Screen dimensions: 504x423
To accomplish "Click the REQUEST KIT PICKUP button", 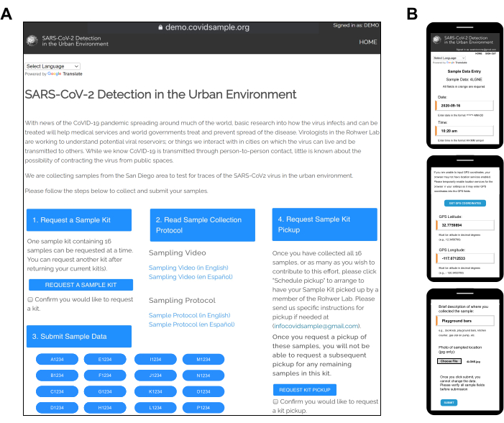I will pyautogui.click(x=305, y=390).
